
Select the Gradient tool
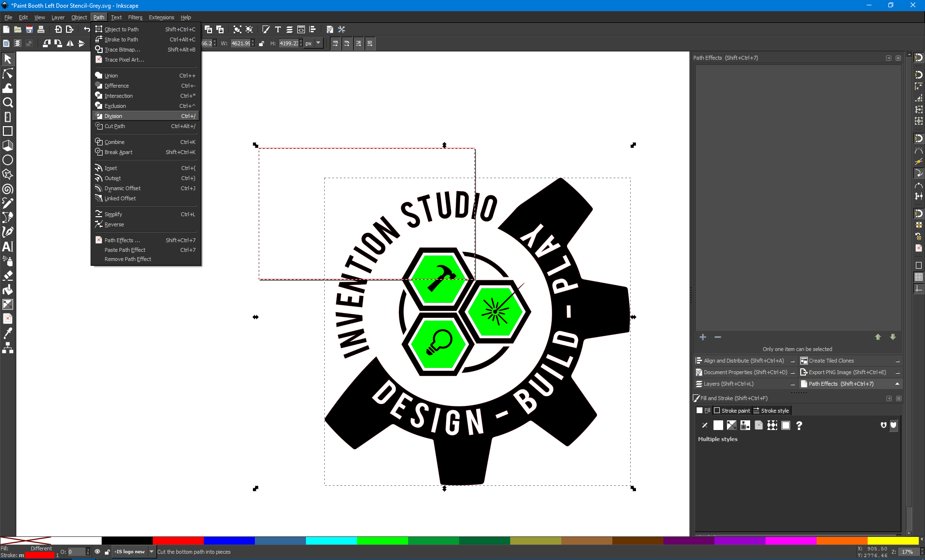click(8, 304)
